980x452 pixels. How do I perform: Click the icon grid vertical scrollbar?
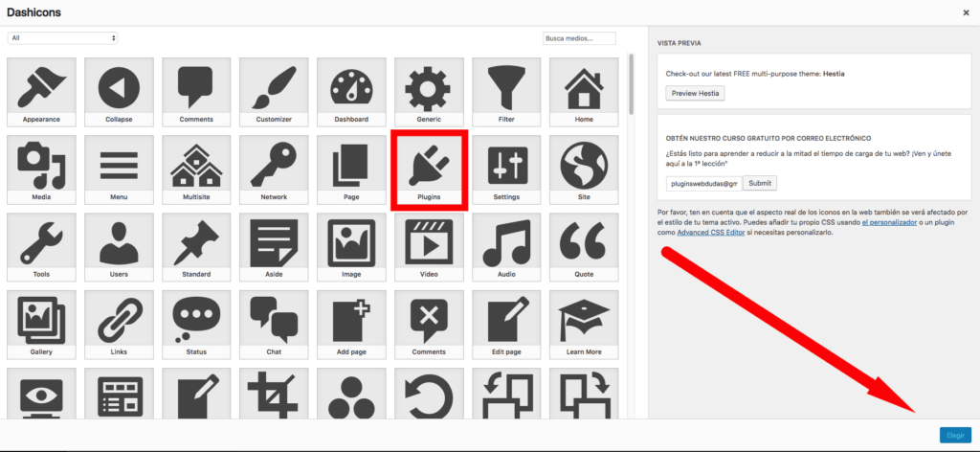coord(632,84)
